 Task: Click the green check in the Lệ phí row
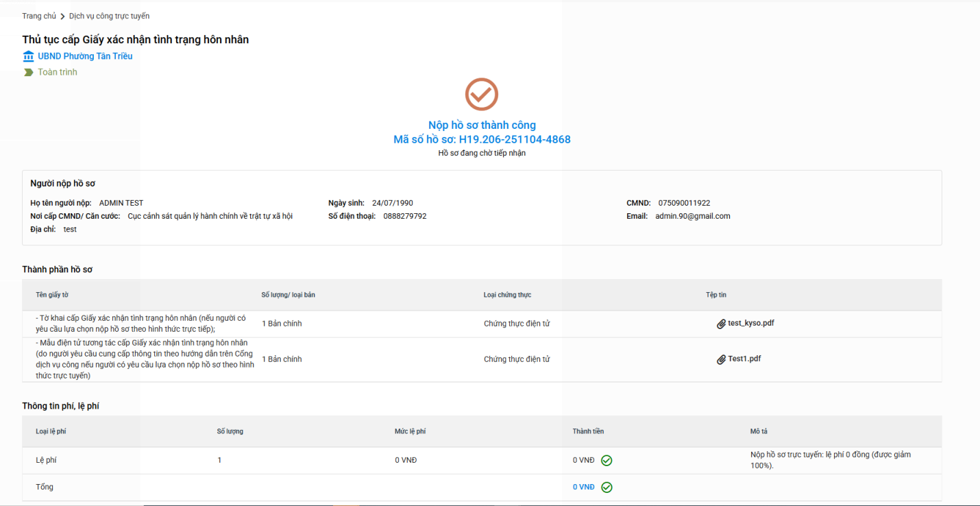point(607,461)
